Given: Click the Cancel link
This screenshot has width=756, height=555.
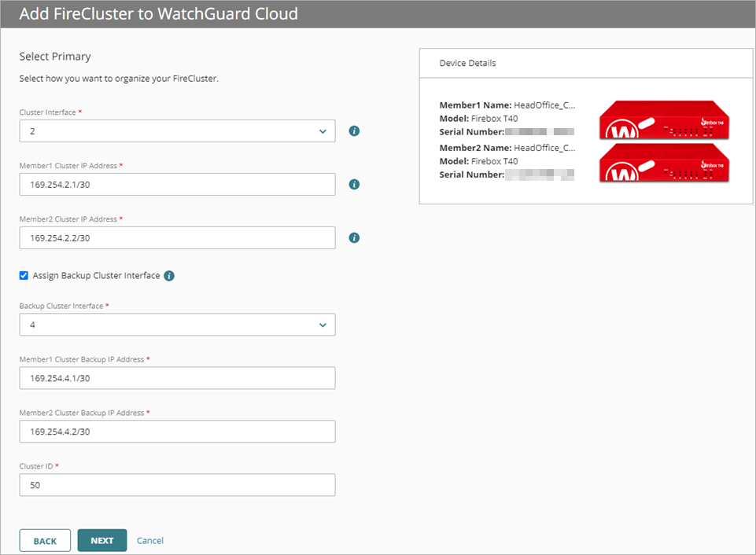Looking at the screenshot, I should point(149,540).
